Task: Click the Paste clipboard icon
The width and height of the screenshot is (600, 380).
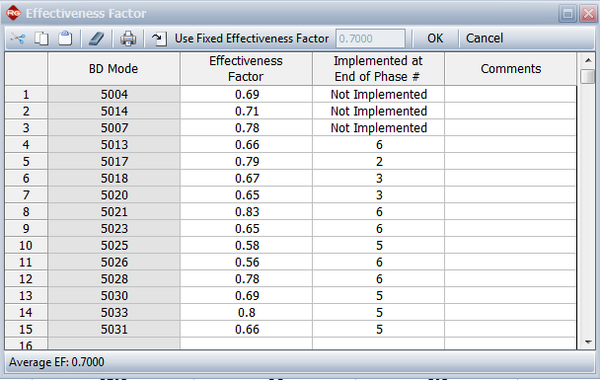Action: (65, 38)
